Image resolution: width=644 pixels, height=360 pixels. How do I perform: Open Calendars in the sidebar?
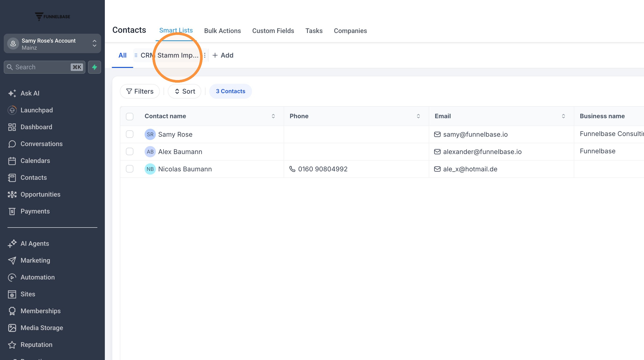tap(29, 161)
